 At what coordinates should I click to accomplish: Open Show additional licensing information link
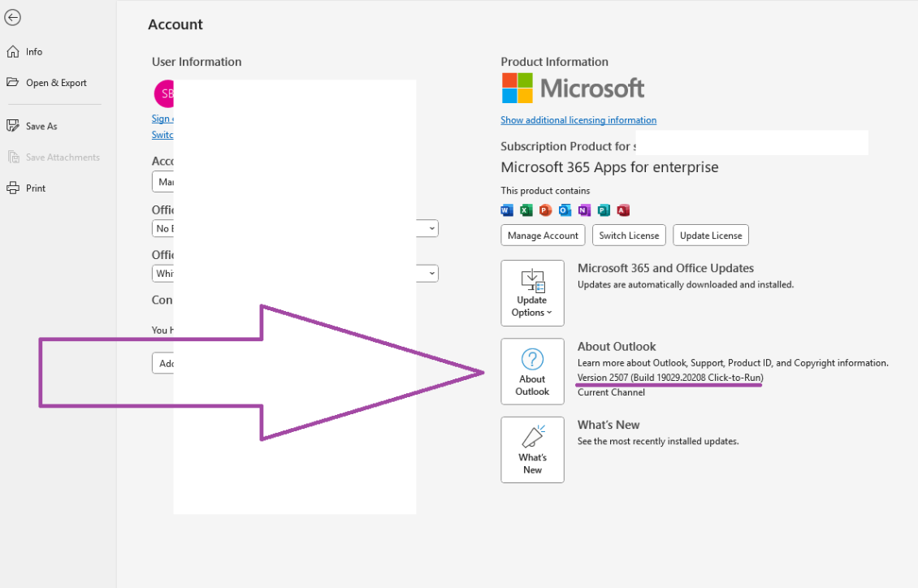tap(578, 120)
